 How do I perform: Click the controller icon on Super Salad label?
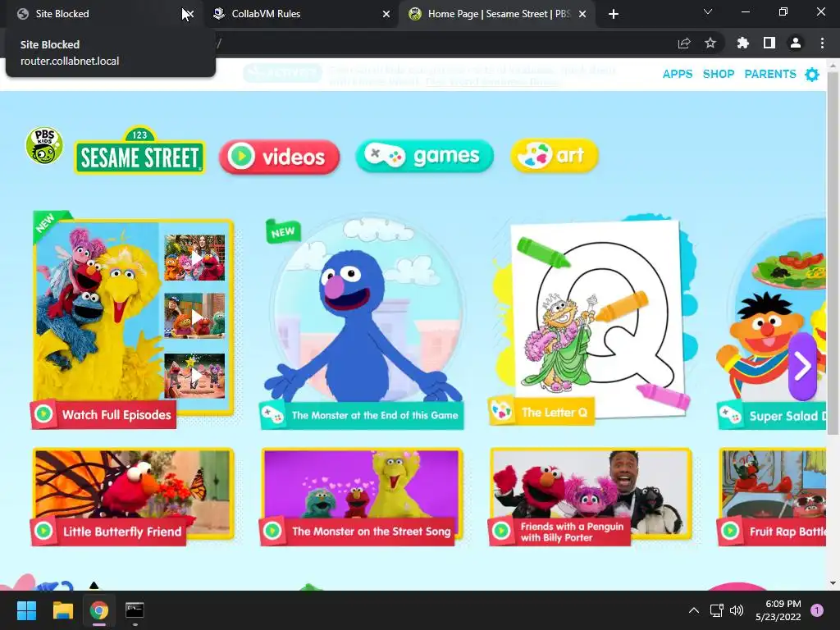(x=729, y=414)
